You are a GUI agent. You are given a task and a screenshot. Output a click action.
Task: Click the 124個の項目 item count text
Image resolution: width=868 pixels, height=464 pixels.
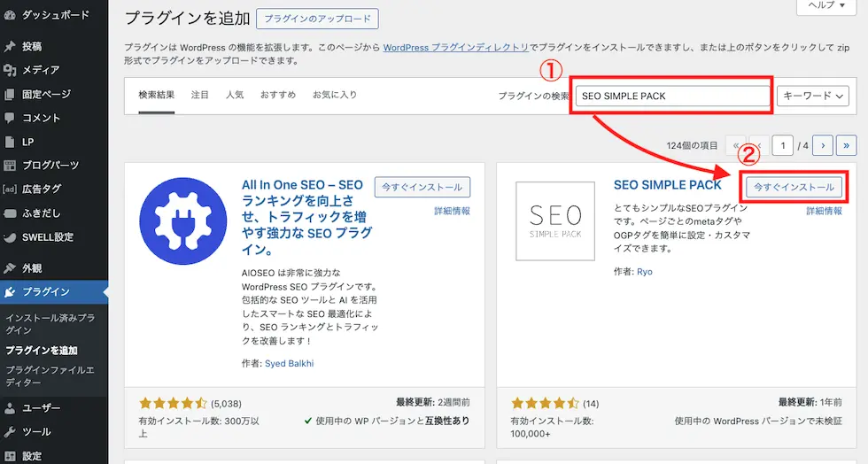pyautogui.click(x=692, y=145)
